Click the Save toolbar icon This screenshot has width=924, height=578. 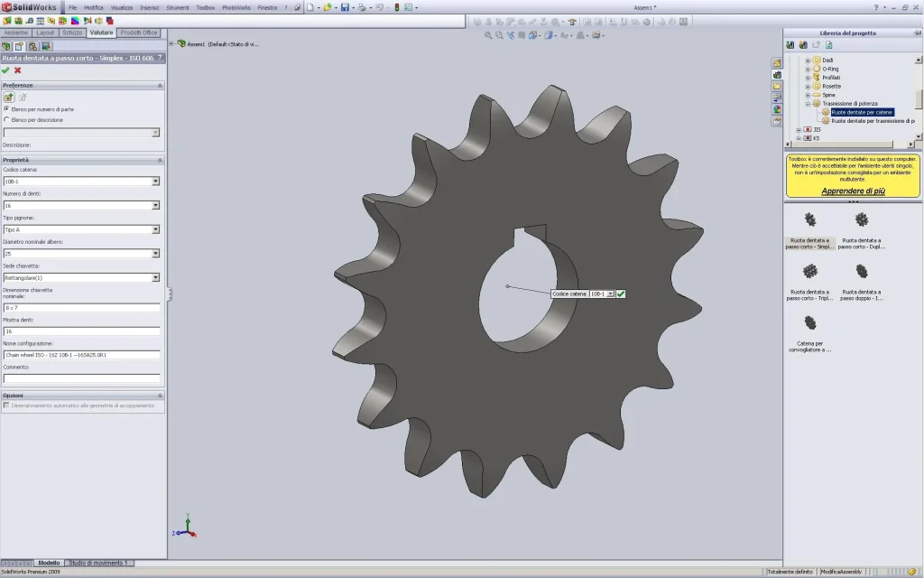(x=346, y=7)
